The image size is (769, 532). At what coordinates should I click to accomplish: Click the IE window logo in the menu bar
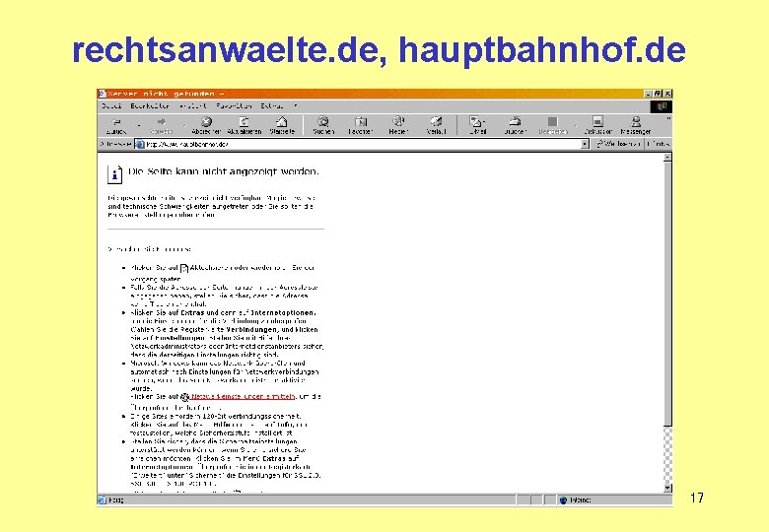point(662,106)
